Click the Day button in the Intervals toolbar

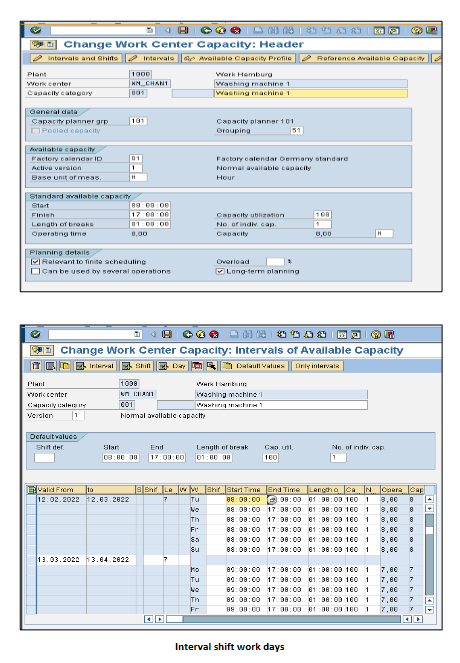click(172, 366)
